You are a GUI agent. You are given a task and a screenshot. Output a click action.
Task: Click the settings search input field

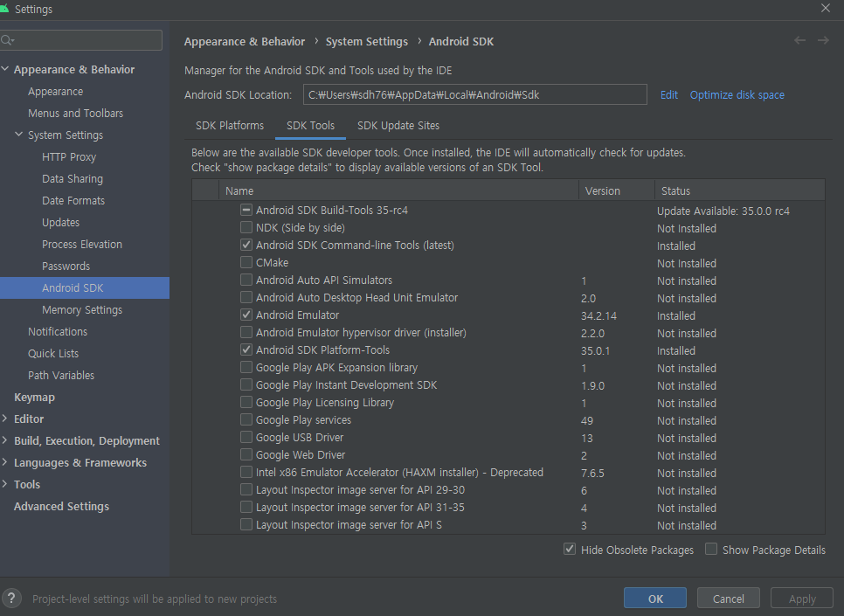point(80,40)
